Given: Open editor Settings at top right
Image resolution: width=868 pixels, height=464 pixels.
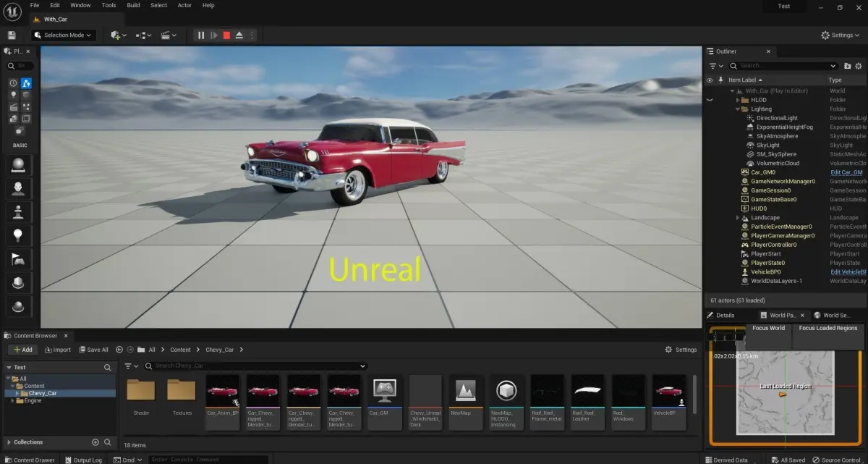Looking at the screenshot, I should [841, 35].
